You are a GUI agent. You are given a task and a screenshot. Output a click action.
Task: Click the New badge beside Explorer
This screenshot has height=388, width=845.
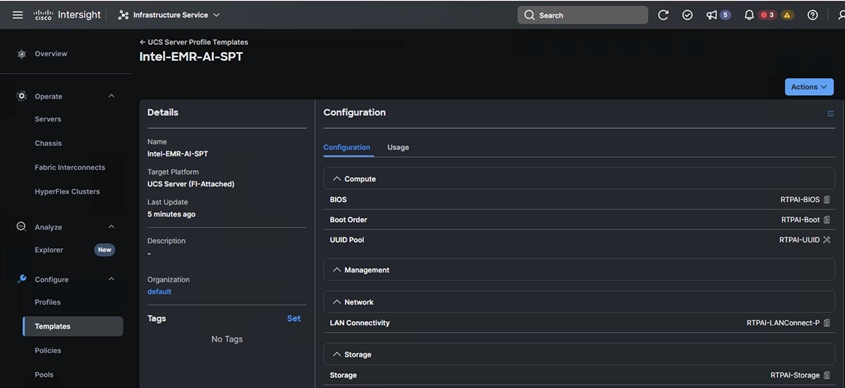coord(105,250)
